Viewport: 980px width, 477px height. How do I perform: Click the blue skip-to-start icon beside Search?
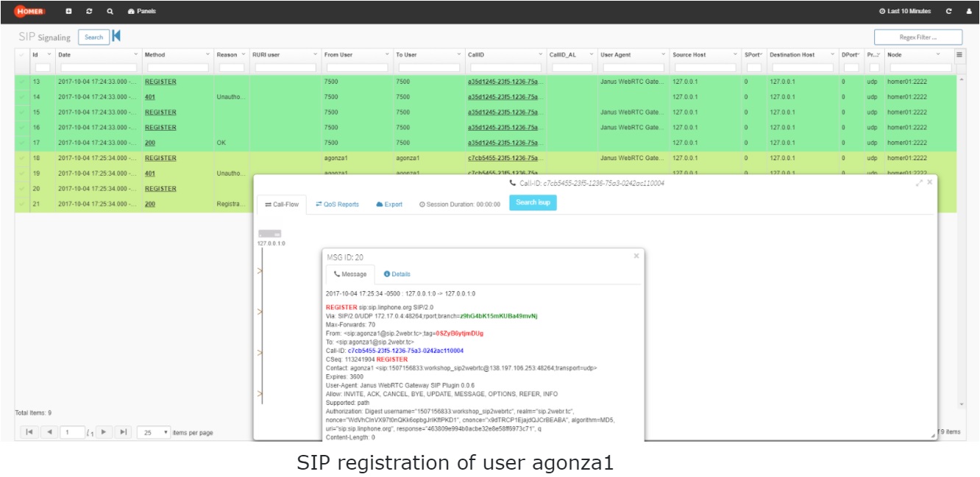point(116,36)
